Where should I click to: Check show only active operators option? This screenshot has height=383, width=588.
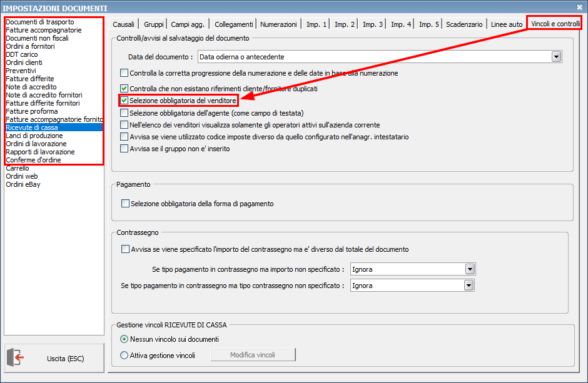point(124,125)
